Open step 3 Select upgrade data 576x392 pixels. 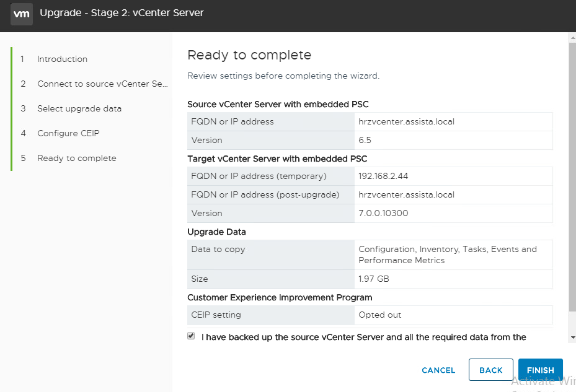coord(79,108)
